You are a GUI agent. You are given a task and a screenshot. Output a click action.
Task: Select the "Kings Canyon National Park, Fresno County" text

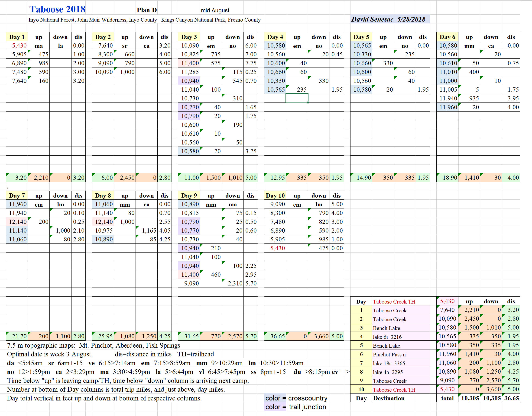(x=211, y=20)
